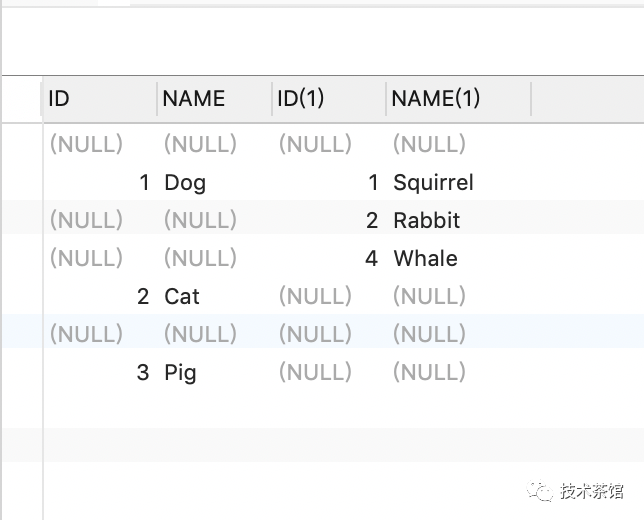Click the ID value 2 beside Cat
The height and width of the screenshot is (520, 644).
pyautogui.click(x=143, y=297)
